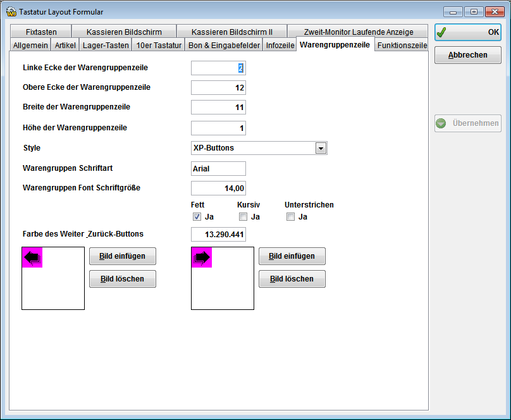Open the Style dropdown arrow
The width and height of the screenshot is (511, 420).
click(x=321, y=148)
